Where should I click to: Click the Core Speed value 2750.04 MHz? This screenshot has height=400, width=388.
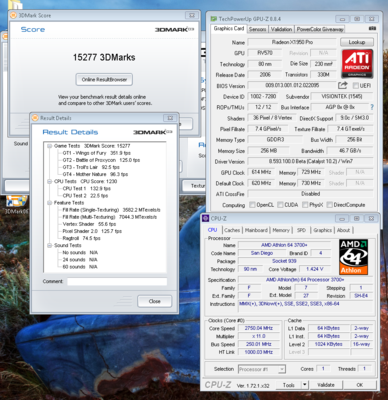259,328
